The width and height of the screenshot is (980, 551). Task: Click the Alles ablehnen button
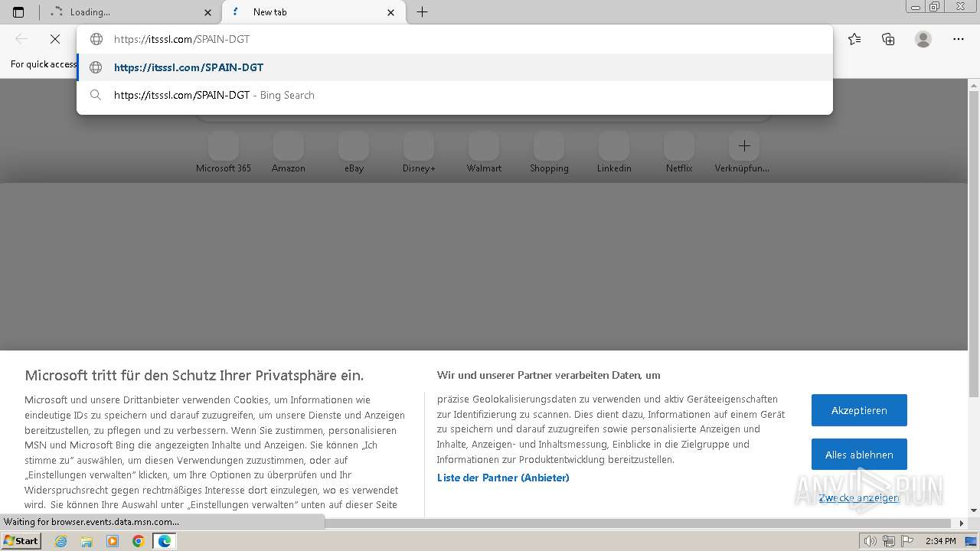[x=859, y=455]
